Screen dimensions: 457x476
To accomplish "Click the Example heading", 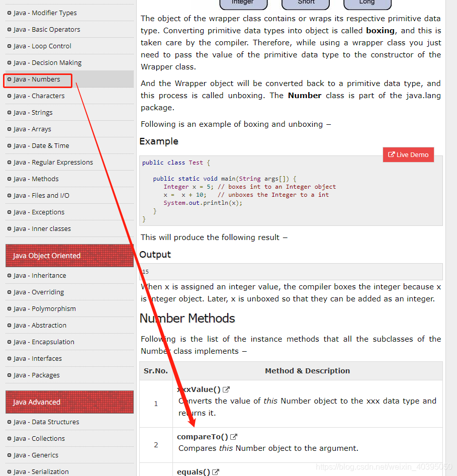I will pos(158,141).
